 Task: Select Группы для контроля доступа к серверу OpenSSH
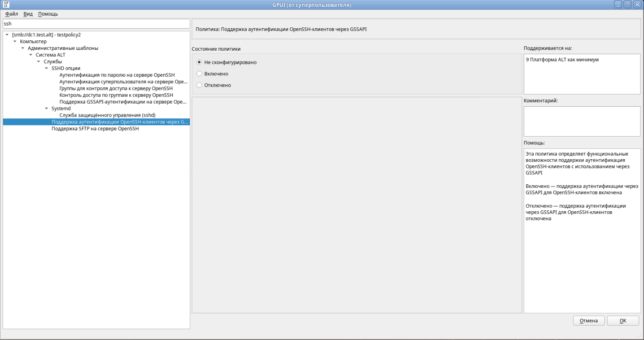pyautogui.click(x=116, y=88)
